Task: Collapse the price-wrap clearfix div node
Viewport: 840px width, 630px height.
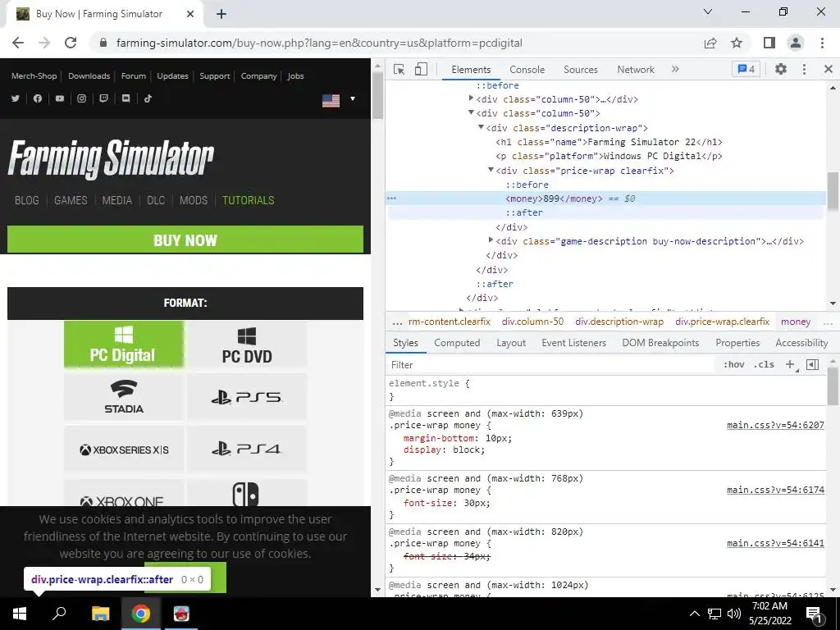Action: coord(491,170)
